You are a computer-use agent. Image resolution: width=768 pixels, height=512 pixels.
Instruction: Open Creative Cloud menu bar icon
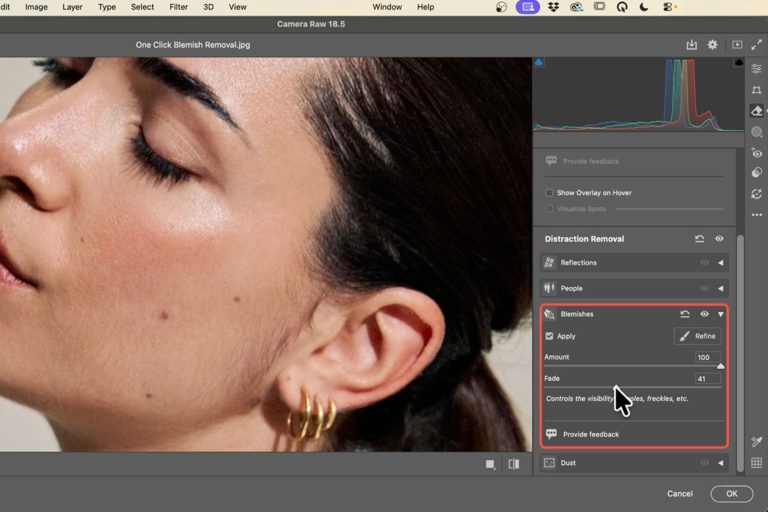(576, 7)
